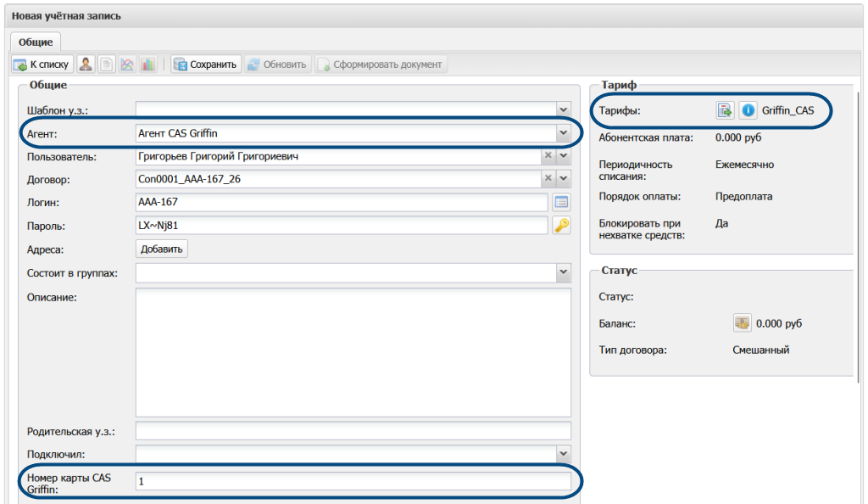
Task: Clear the Договор field with X
Action: (548, 178)
